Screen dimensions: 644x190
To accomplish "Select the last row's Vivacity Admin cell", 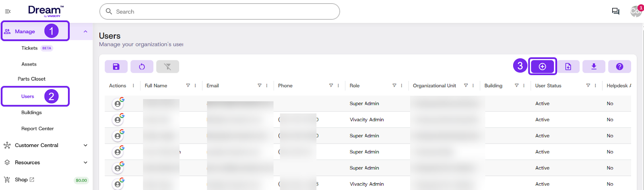I will [x=367, y=184].
